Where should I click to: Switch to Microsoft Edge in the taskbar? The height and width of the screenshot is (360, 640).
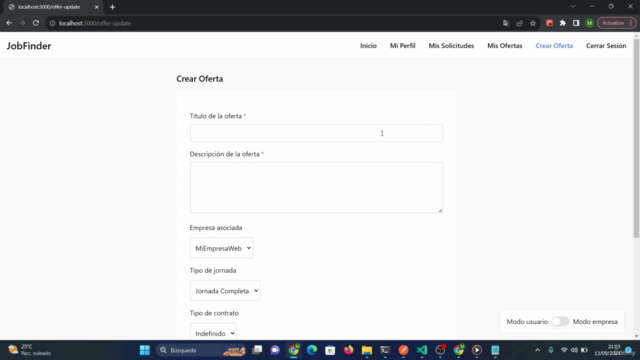[x=312, y=350]
